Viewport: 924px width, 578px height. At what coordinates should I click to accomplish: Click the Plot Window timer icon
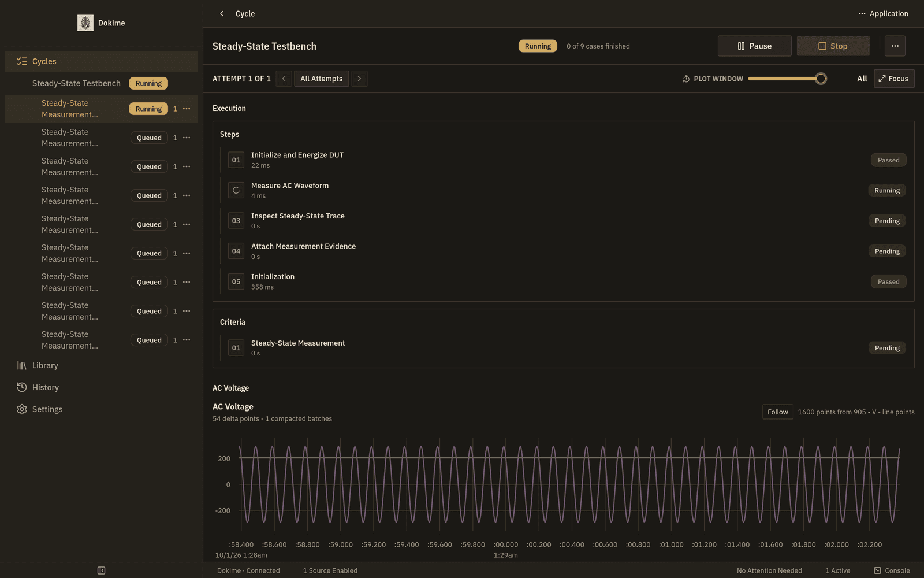coord(686,79)
